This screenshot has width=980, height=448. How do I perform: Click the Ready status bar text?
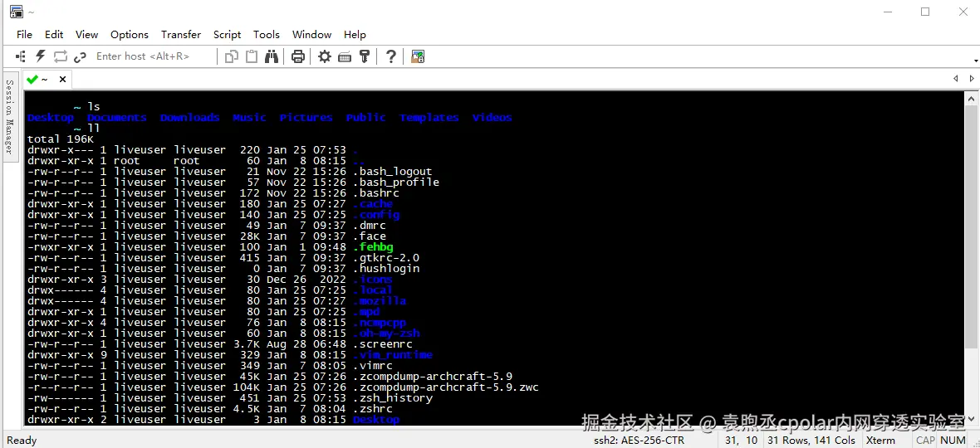point(22,441)
